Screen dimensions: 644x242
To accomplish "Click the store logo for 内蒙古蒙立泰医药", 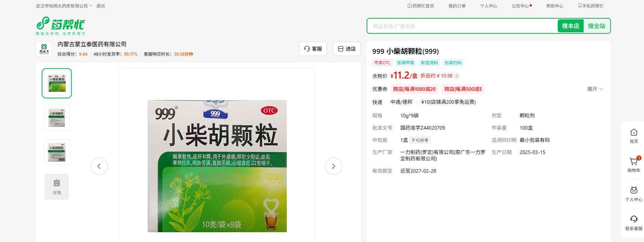I will [43, 49].
